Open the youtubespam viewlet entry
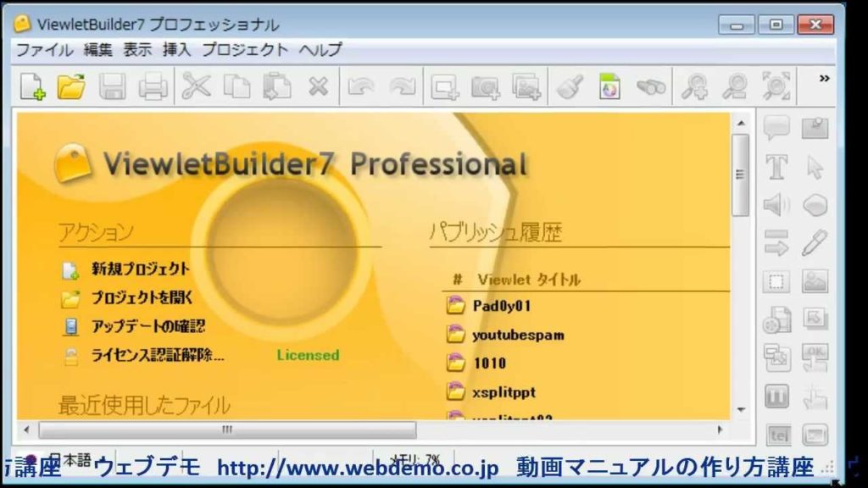868x488 pixels. pyautogui.click(x=518, y=335)
